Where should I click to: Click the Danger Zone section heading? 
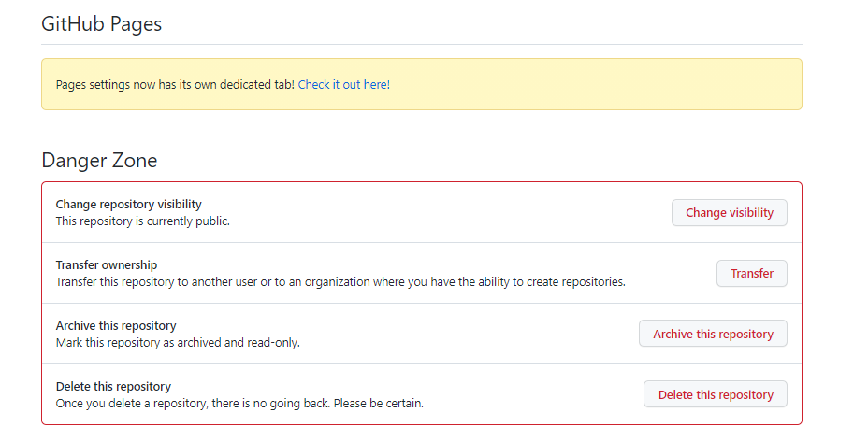[99, 161]
